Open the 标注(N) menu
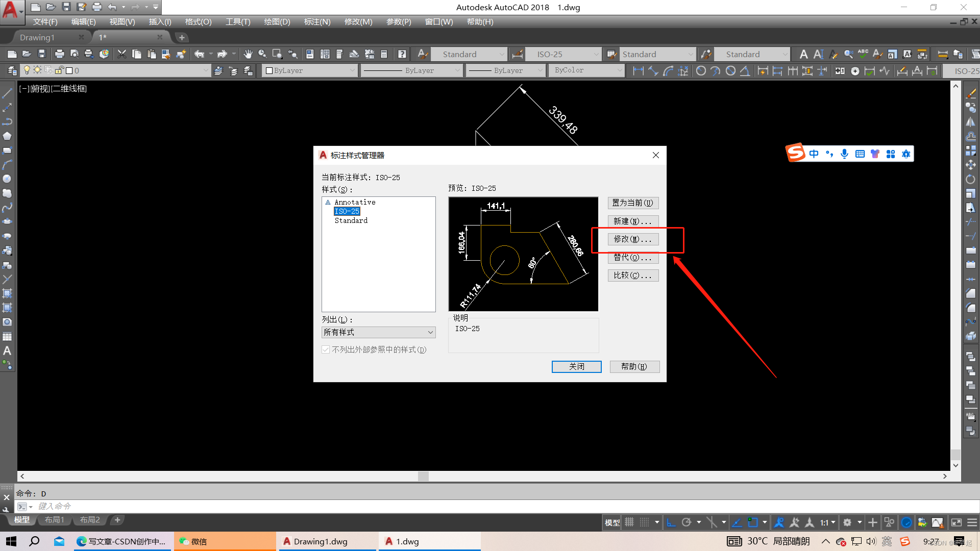Screen dimensions: 980x551 point(317,22)
